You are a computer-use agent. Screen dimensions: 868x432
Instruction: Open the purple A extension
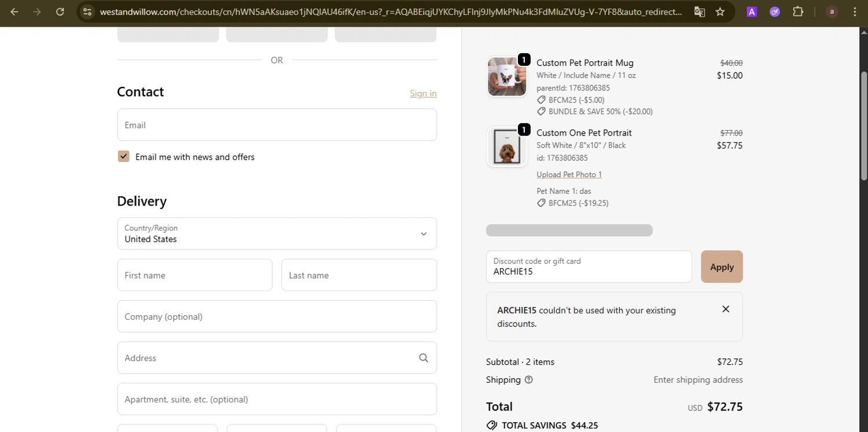coord(752,12)
